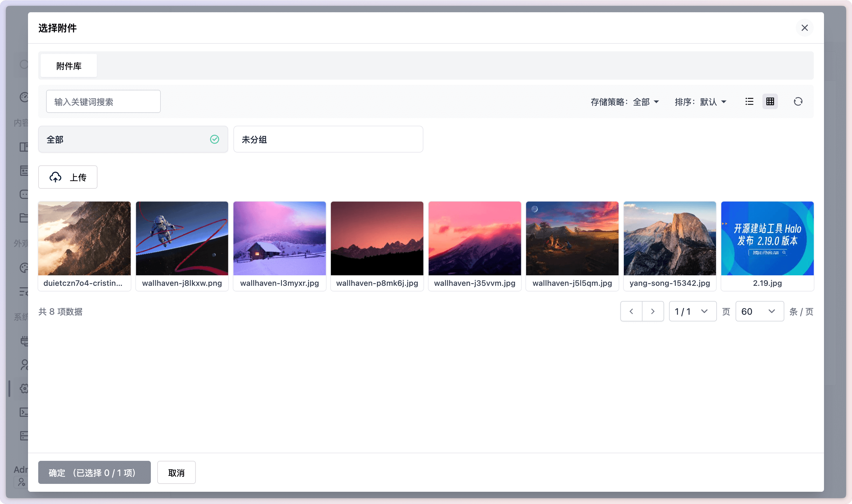Focus the keyword search input field

click(103, 101)
